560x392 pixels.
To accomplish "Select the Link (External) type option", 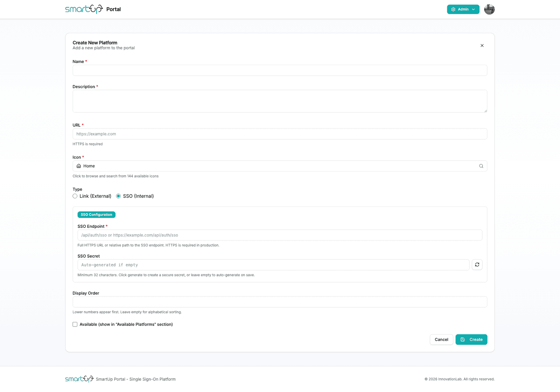I will pyautogui.click(x=75, y=196).
